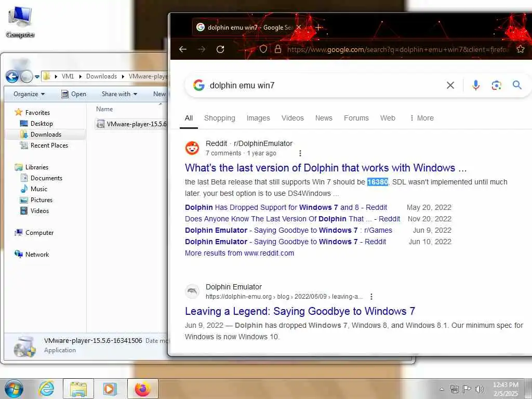Expand the More search filters
This screenshot has height=399, width=532.
(x=422, y=118)
